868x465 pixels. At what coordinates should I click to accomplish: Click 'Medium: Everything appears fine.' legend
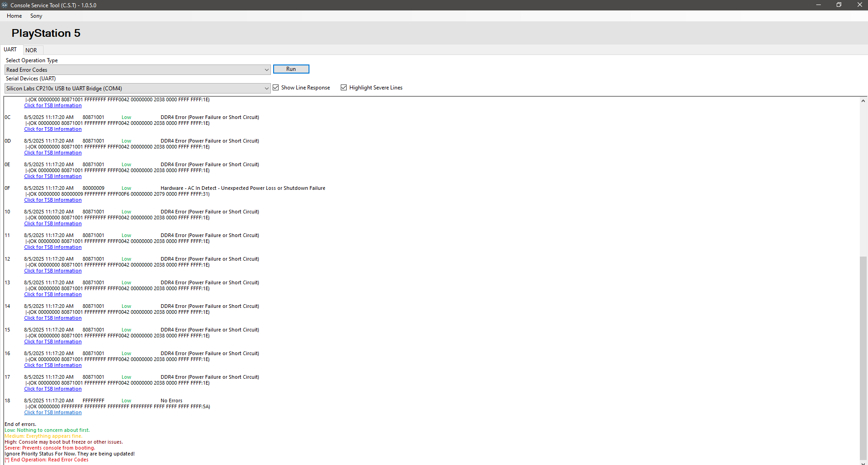(x=44, y=436)
